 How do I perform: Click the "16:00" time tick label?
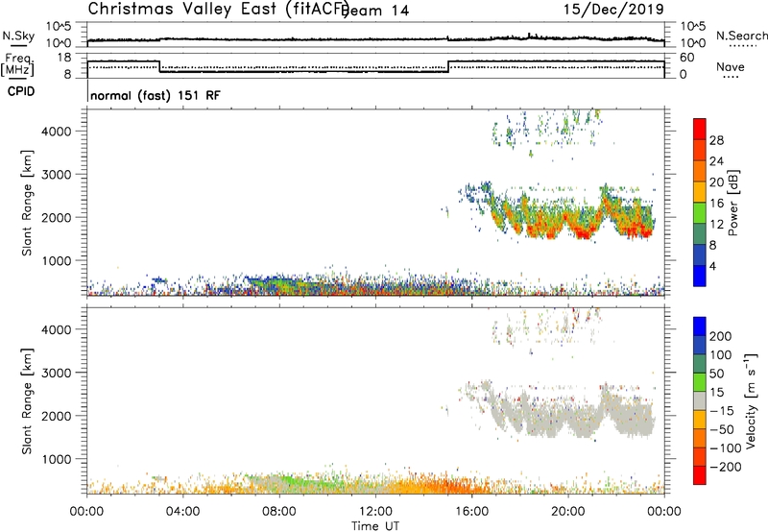tap(471, 512)
